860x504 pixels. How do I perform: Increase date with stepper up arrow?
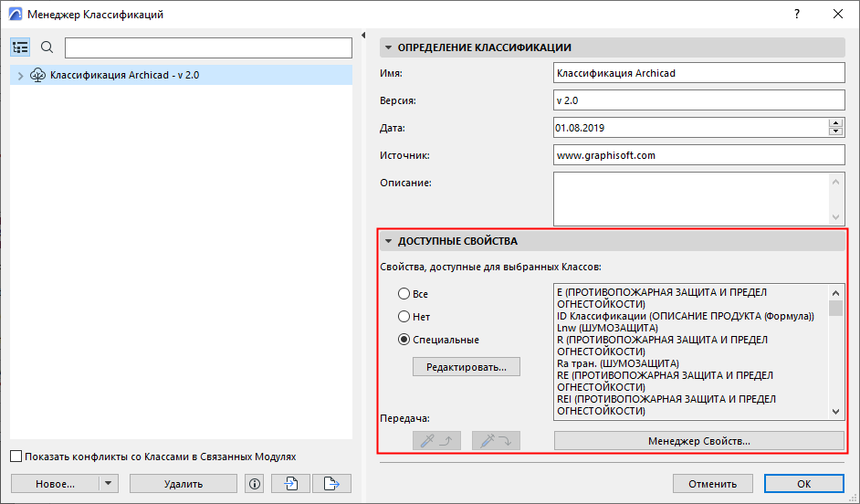pos(835,124)
